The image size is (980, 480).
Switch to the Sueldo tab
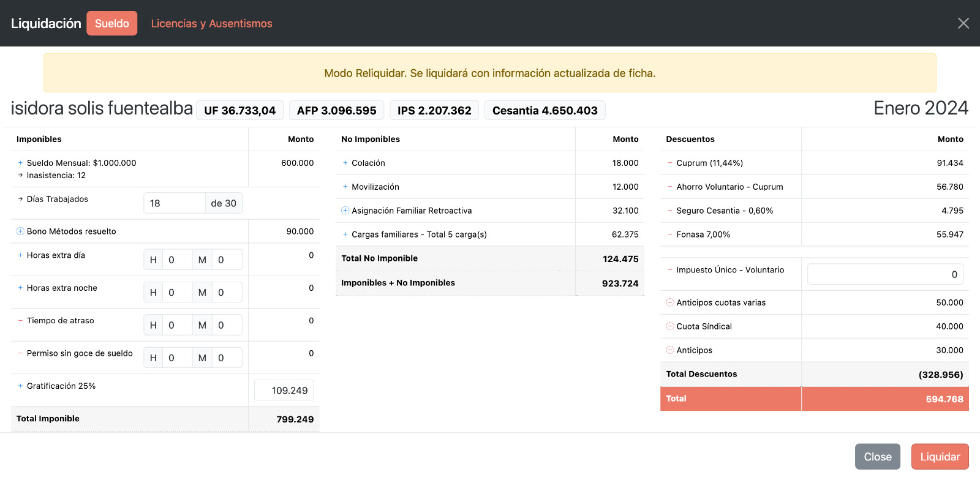tap(112, 23)
